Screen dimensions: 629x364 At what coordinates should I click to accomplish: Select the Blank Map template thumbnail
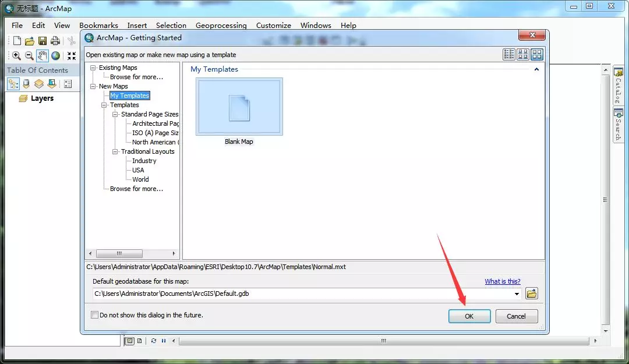(x=239, y=109)
